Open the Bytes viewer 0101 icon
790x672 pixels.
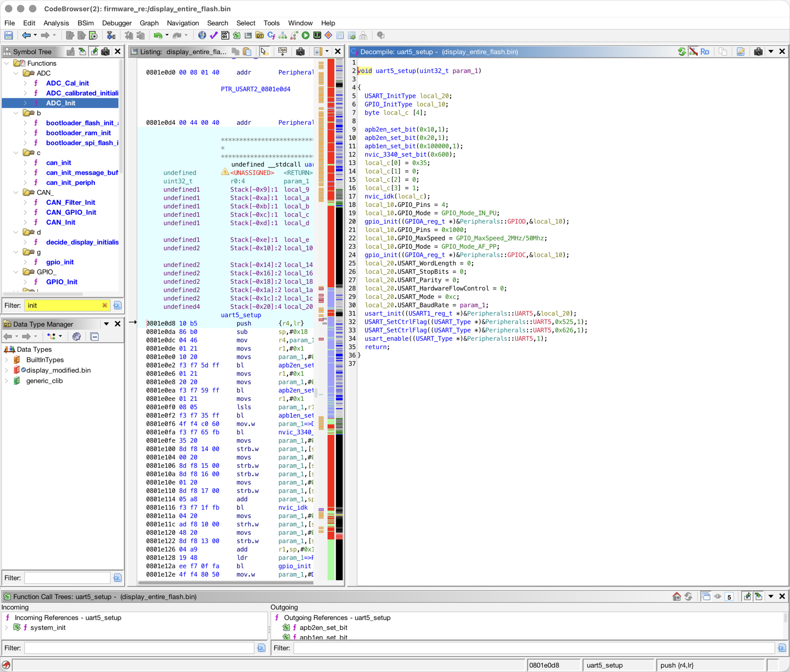225,35
